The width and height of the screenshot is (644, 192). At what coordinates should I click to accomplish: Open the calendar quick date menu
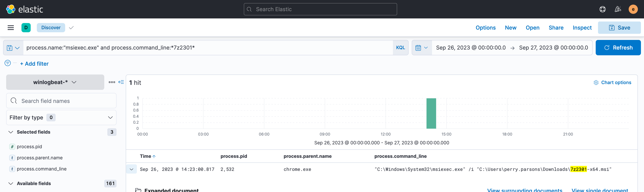click(x=421, y=48)
